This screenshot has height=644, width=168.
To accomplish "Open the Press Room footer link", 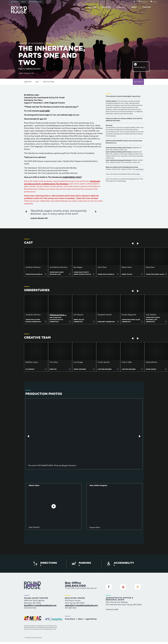I will 70,619.
